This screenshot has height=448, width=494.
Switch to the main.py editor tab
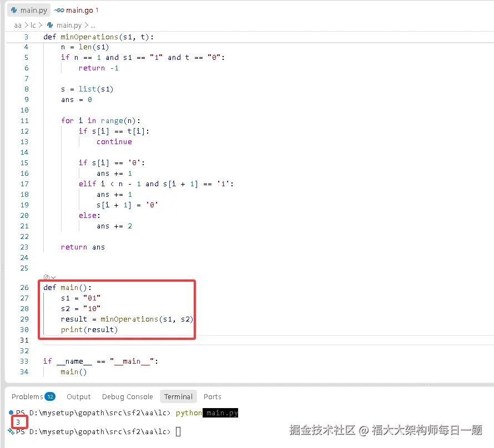pos(29,11)
